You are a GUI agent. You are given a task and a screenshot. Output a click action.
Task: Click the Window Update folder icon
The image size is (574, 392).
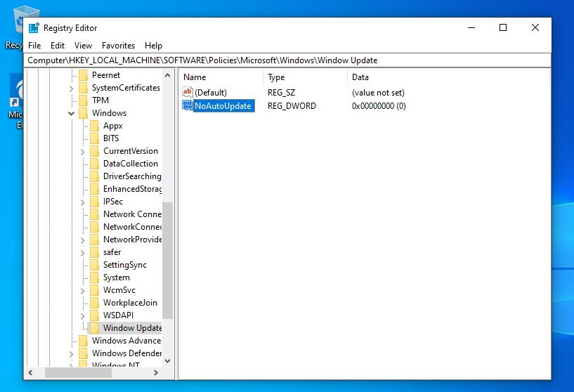[94, 328]
